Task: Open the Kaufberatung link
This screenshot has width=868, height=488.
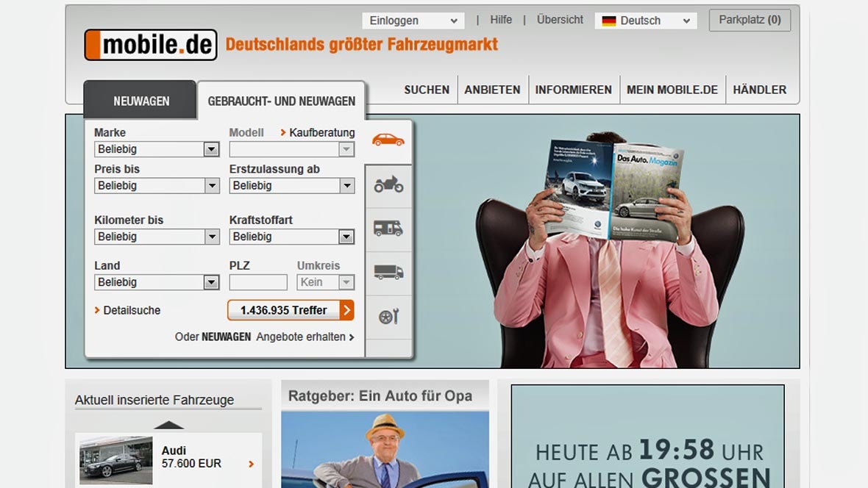Action: click(x=318, y=133)
